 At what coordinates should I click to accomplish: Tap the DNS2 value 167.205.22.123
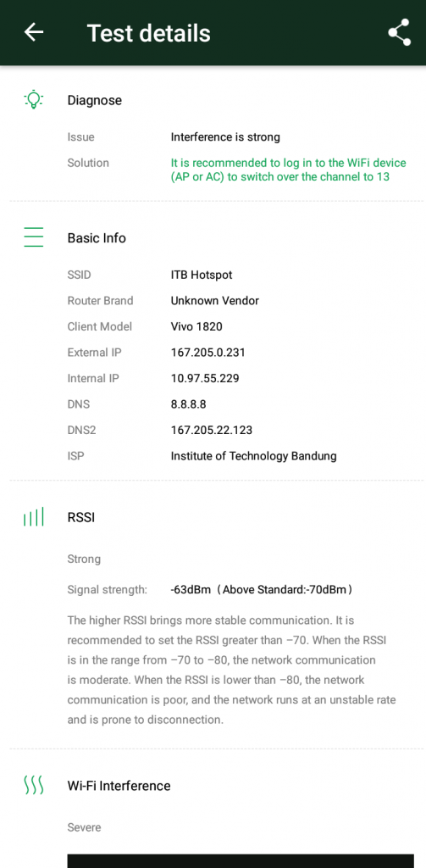[212, 430]
